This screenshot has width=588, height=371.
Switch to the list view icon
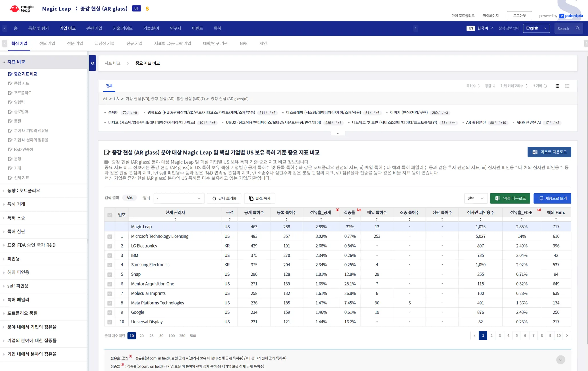(x=567, y=86)
